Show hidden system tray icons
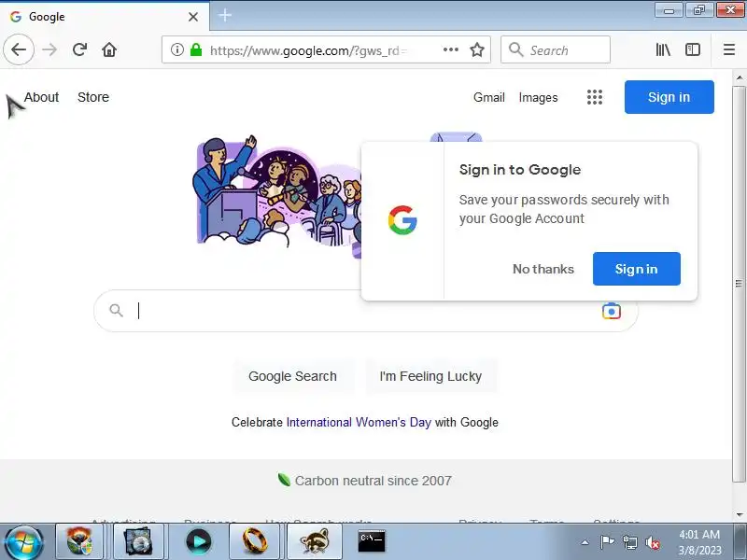This screenshot has height=560, width=747. click(x=585, y=542)
